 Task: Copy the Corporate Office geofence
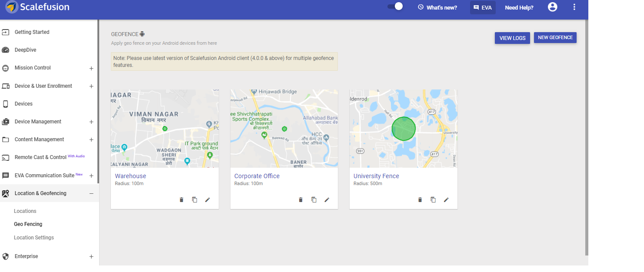(314, 200)
